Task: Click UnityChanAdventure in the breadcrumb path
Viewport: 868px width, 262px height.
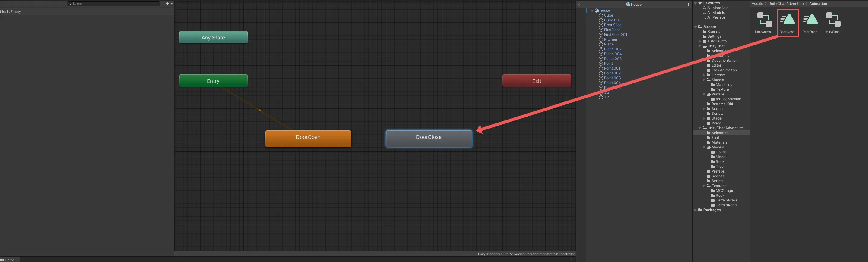Action: pos(786,4)
